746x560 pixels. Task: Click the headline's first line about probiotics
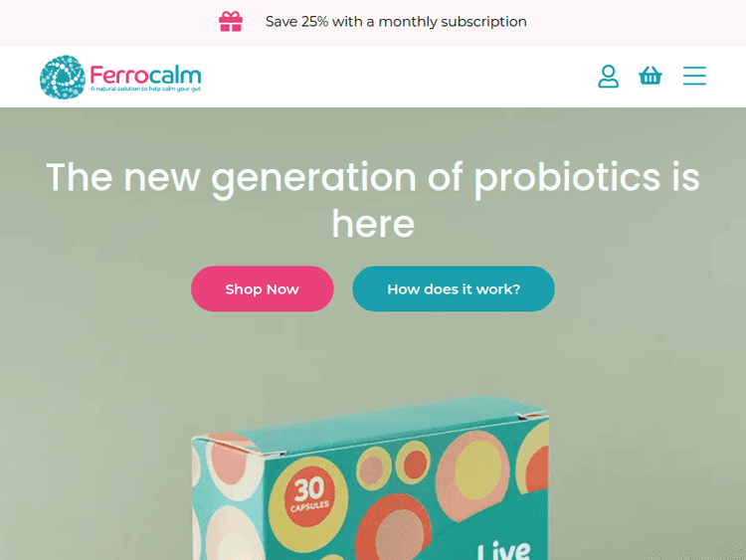pos(373,177)
